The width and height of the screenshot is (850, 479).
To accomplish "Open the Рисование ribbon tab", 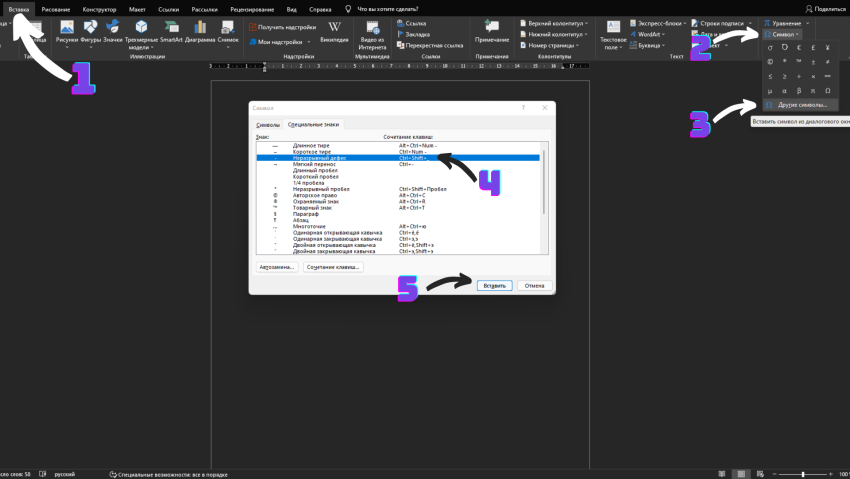I will click(56, 9).
